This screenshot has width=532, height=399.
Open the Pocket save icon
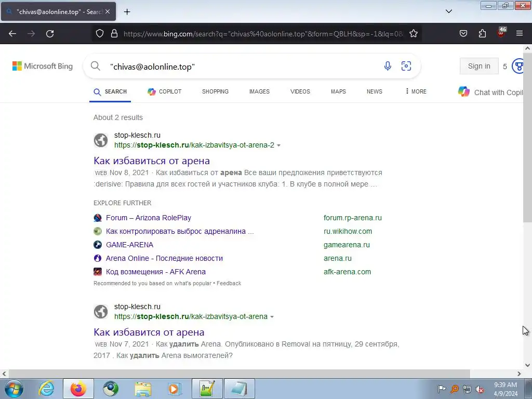click(463, 34)
